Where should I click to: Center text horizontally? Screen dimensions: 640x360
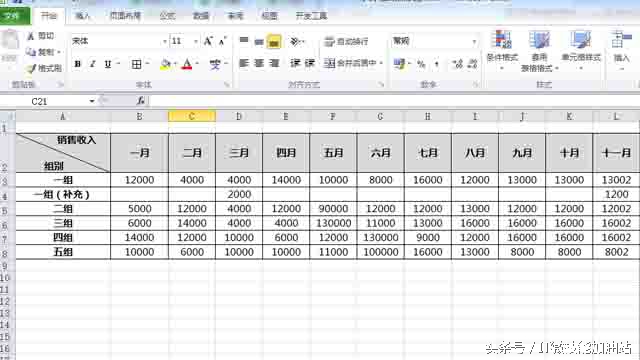pos(259,63)
